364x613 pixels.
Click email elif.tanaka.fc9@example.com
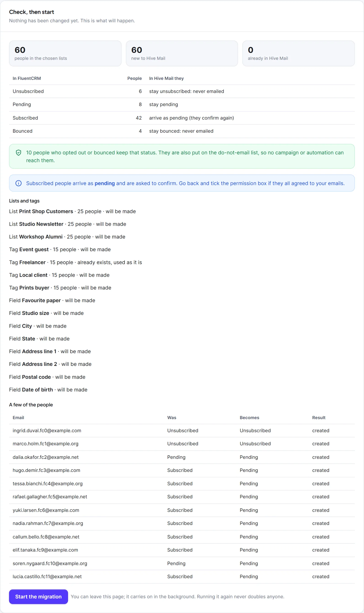click(45, 550)
